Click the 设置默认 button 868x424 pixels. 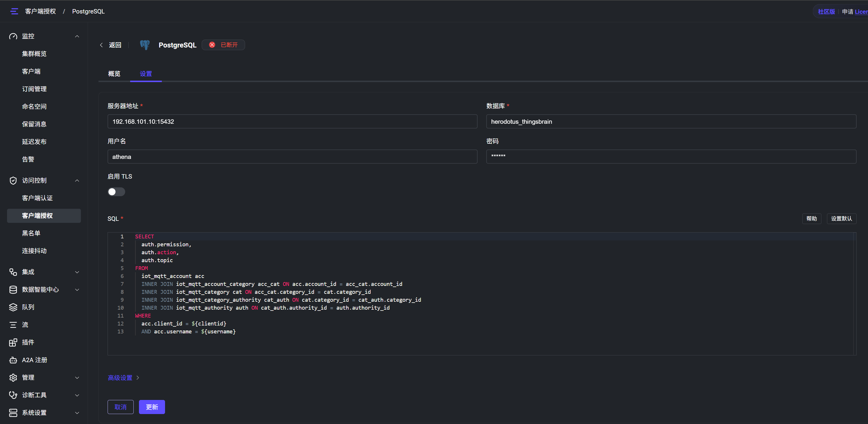pyautogui.click(x=841, y=219)
